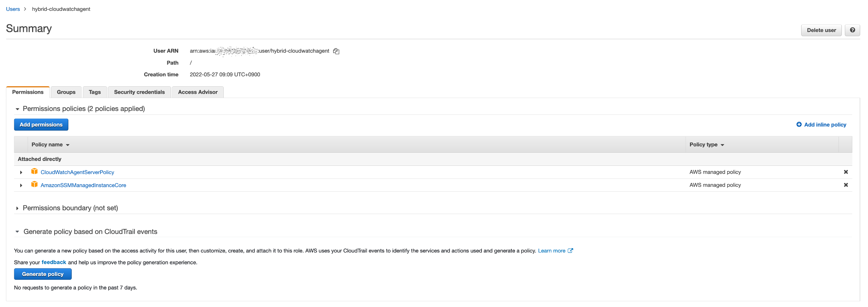Click the Delete user button

821,30
